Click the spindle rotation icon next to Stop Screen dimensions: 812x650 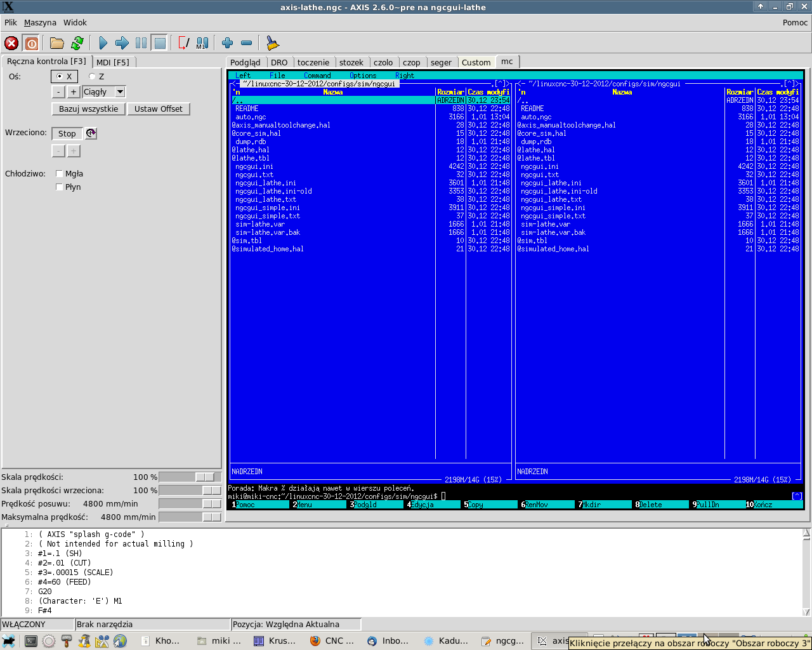click(x=91, y=133)
